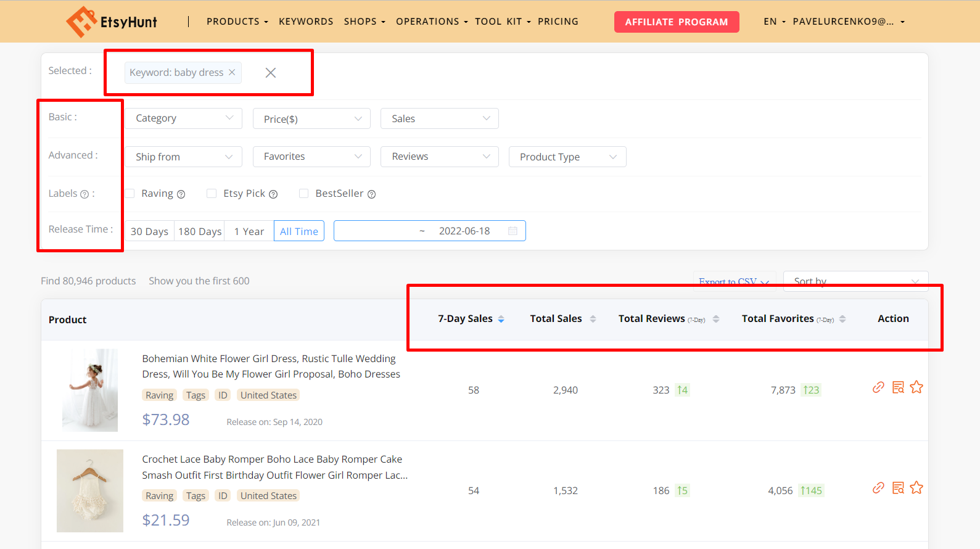Remove the 'baby dress' keyword tag

pyautogui.click(x=232, y=73)
